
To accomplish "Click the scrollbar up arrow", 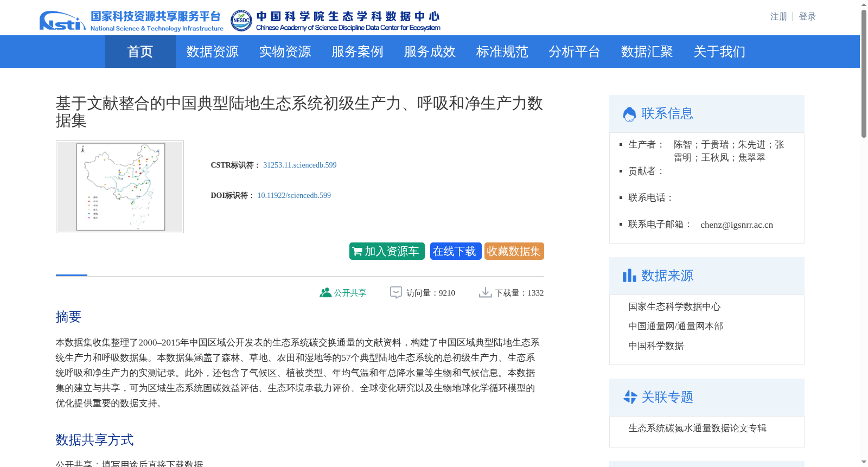I will (x=864, y=4).
